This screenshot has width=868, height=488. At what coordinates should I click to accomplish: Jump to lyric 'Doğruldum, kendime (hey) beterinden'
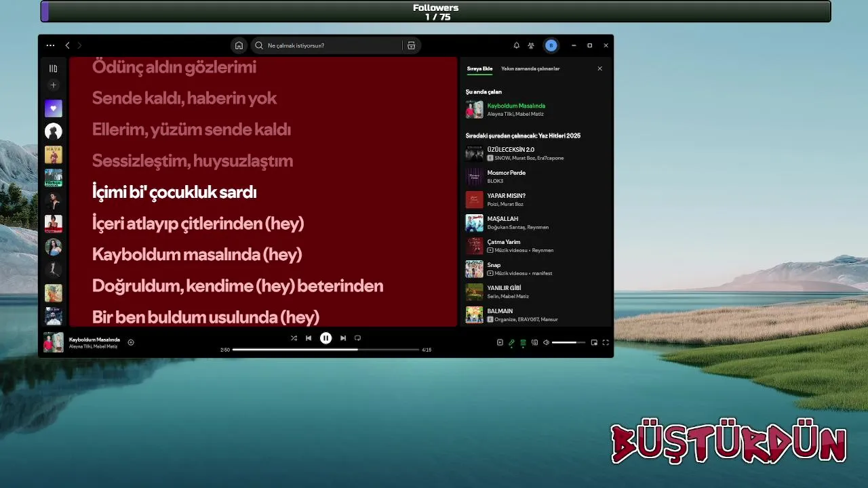click(237, 285)
